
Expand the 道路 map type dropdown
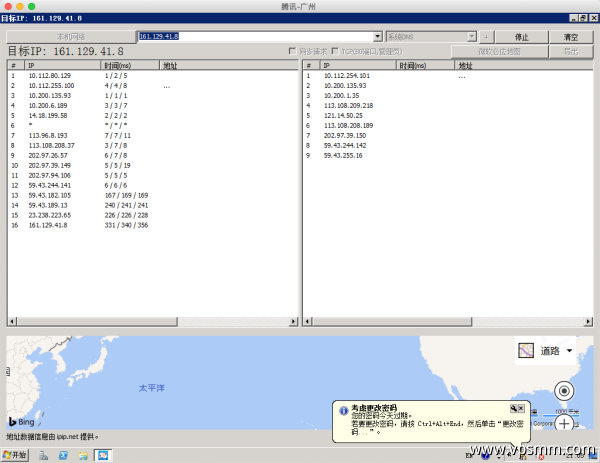pos(569,351)
